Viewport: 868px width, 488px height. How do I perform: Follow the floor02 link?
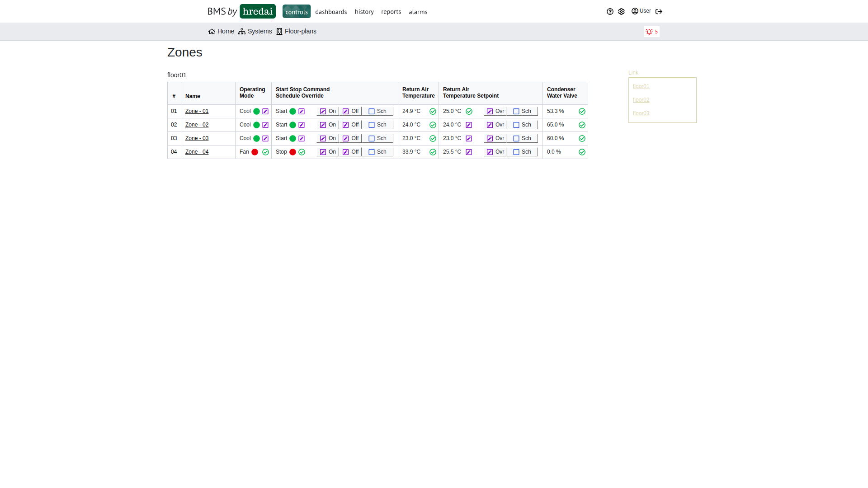(641, 100)
